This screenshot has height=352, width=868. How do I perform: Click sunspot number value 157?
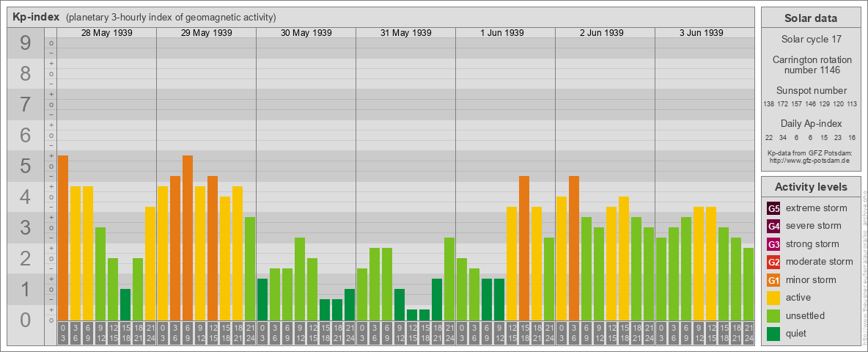[x=797, y=104]
